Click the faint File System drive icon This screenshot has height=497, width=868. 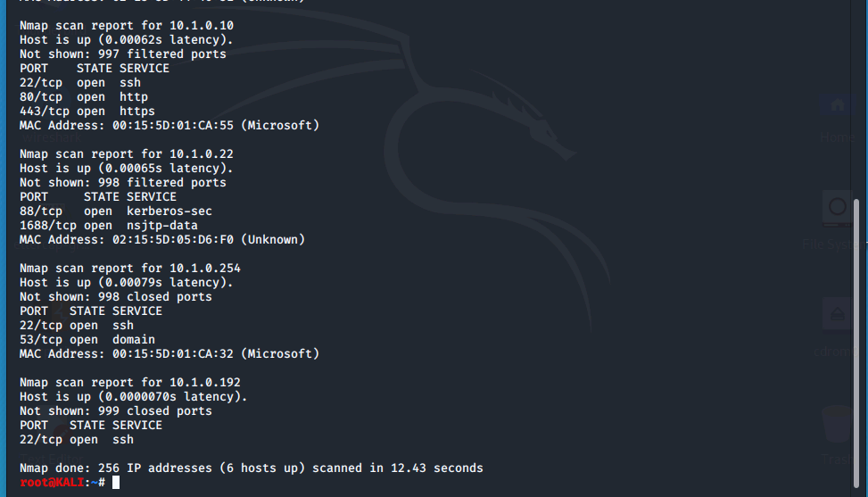coord(837,209)
